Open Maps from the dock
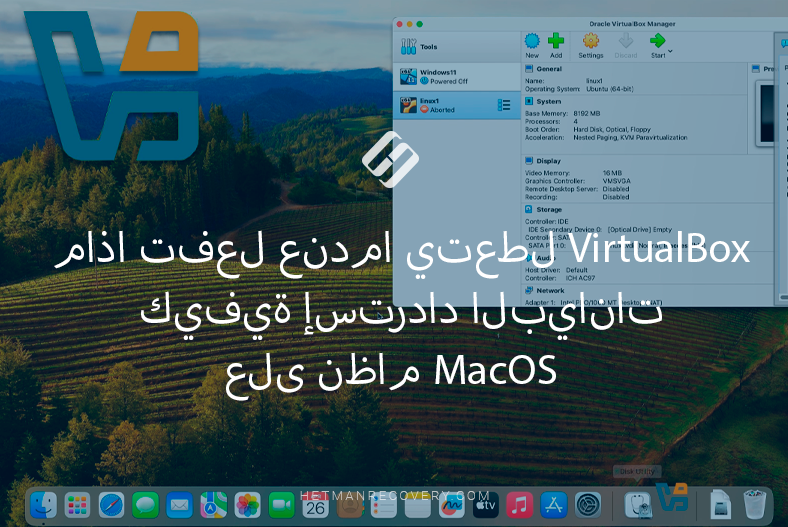 coord(214,505)
